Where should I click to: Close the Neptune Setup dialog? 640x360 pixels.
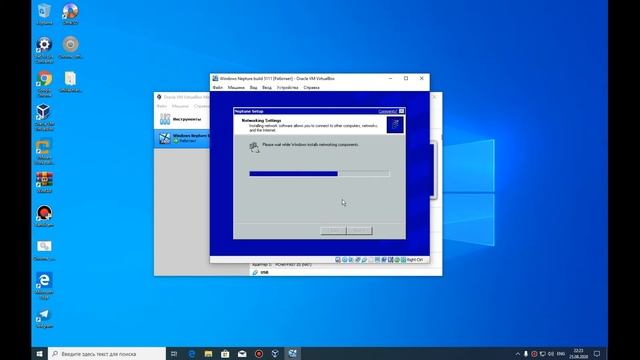402,111
